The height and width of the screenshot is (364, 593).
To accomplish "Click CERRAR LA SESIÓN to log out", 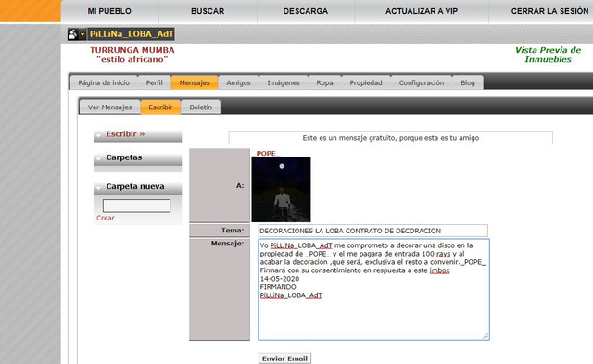I will 549,11.
